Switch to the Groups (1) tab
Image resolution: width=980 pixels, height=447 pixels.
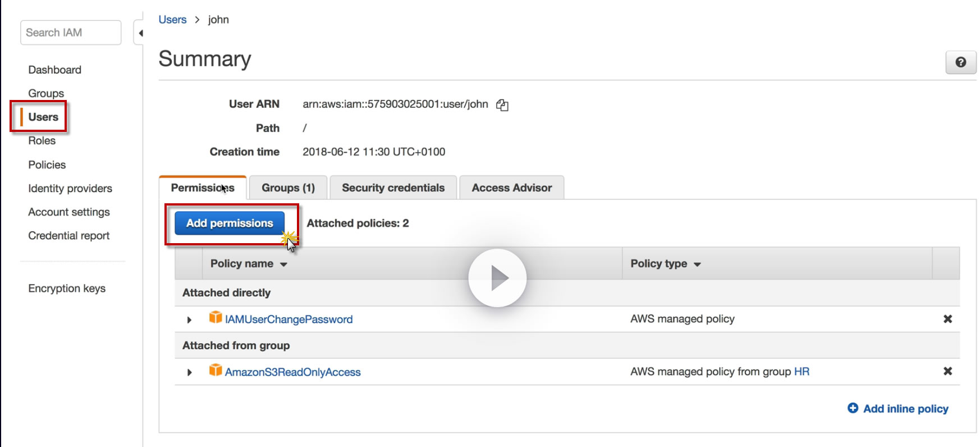pyautogui.click(x=288, y=188)
